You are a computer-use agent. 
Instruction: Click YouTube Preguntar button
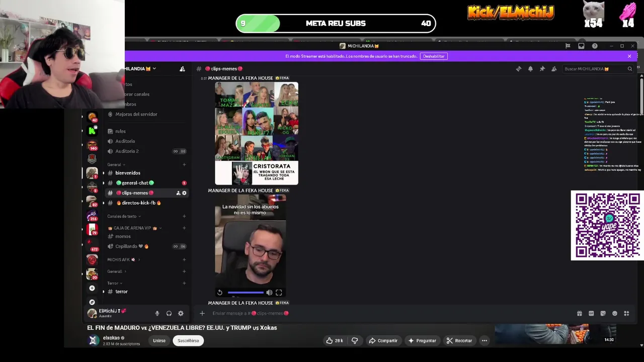(x=422, y=340)
